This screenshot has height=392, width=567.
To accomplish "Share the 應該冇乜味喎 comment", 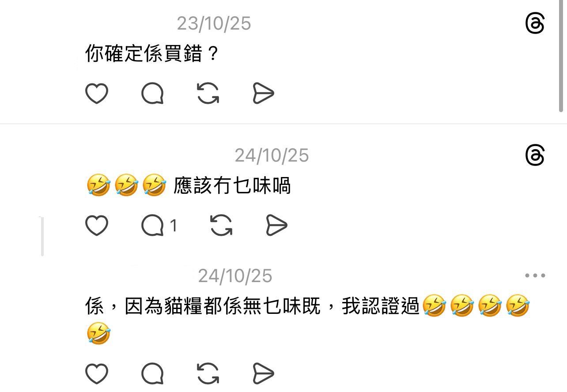I will click(277, 226).
